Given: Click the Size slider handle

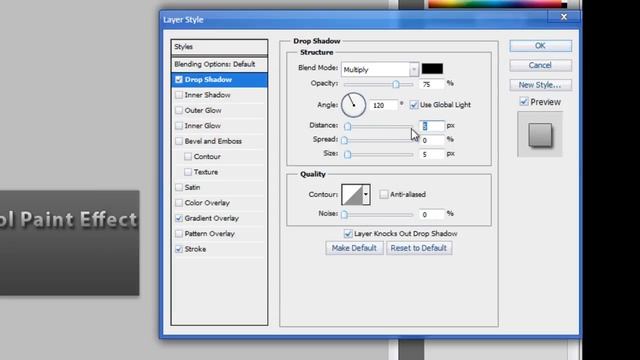Looking at the screenshot, I should 347,155.
